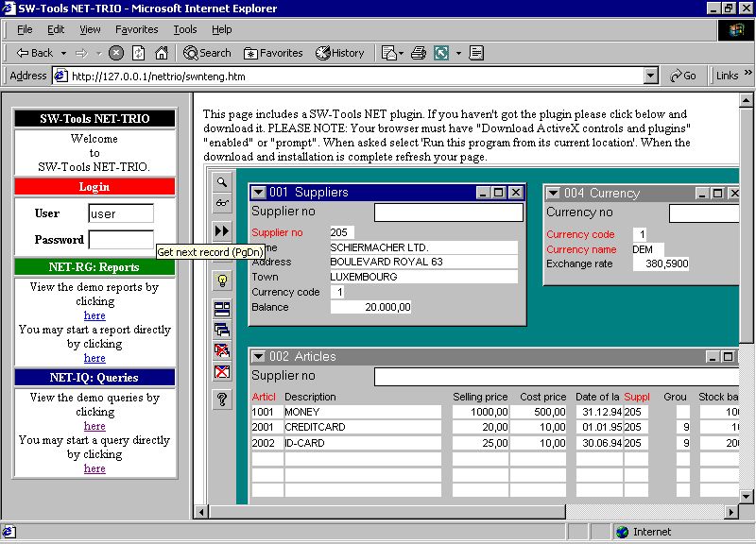Screen dimensions: 756x544
Task: Expand the Address bar URL dropdown
Action: [650, 76]
